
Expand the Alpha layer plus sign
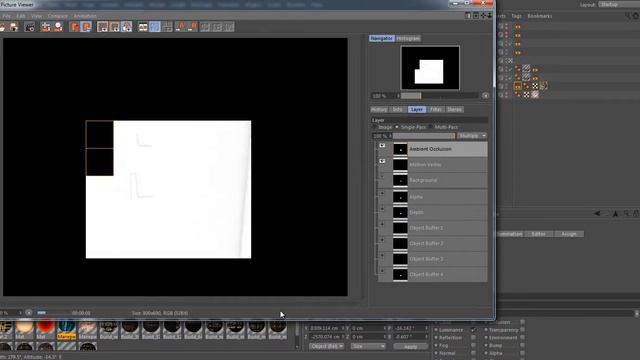coord(382,193)
